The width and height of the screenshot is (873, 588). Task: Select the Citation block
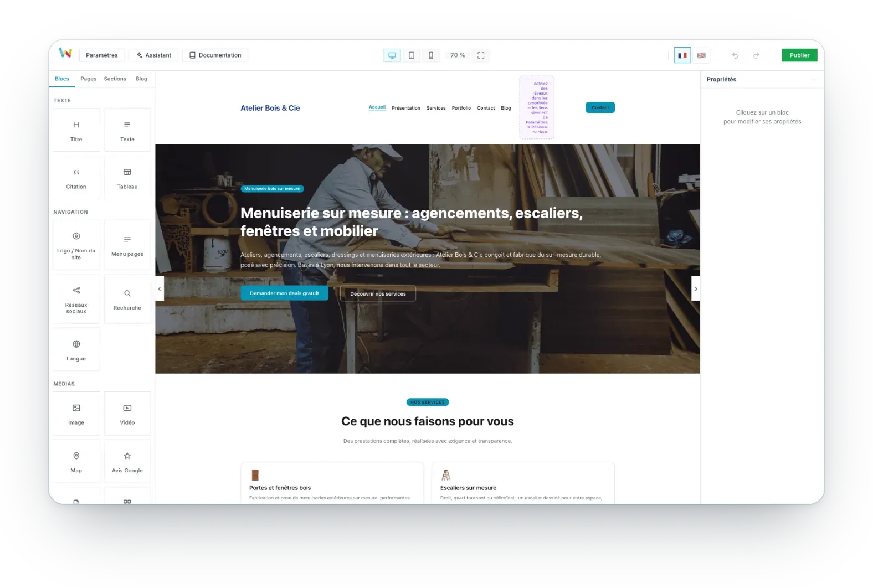(x=76, y=178)
